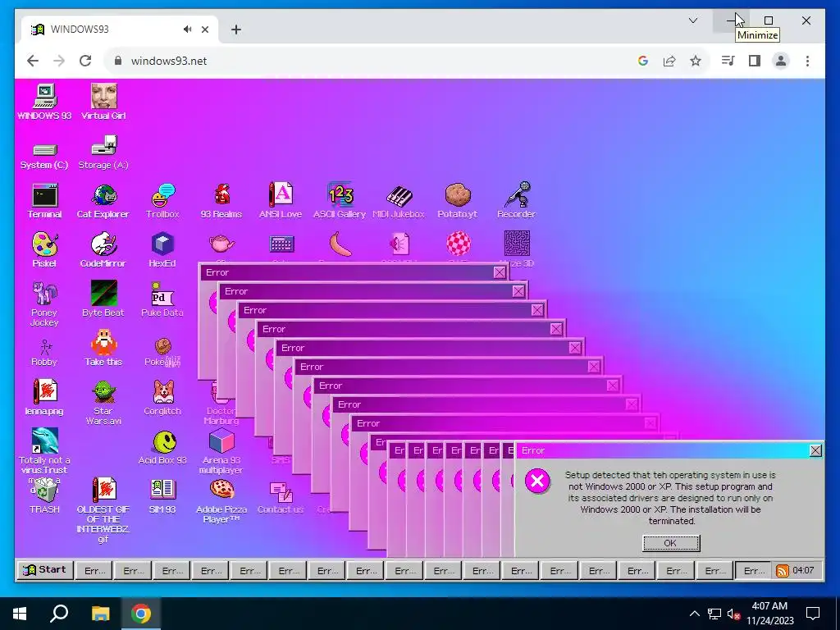Viewport: 840px width, 630px height.
Task: Open the TRASH bin icon
Action: click(x=44, y=496)
